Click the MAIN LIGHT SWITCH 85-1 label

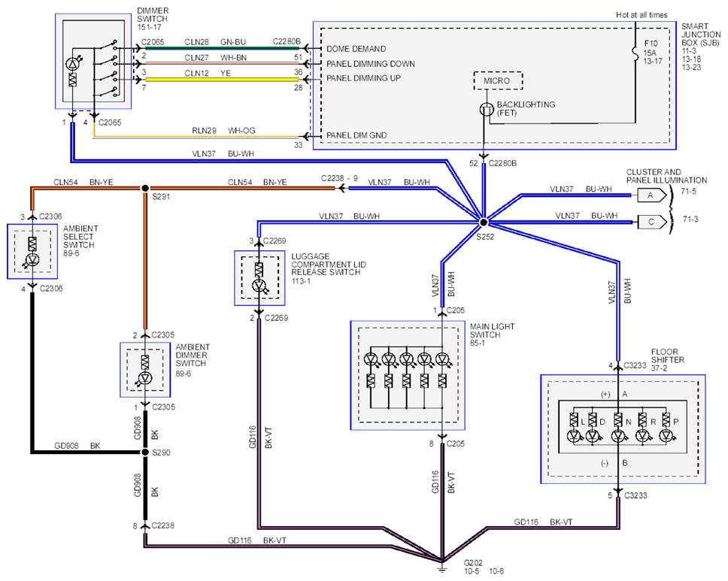pyautogui.click(x=492, y=334)
